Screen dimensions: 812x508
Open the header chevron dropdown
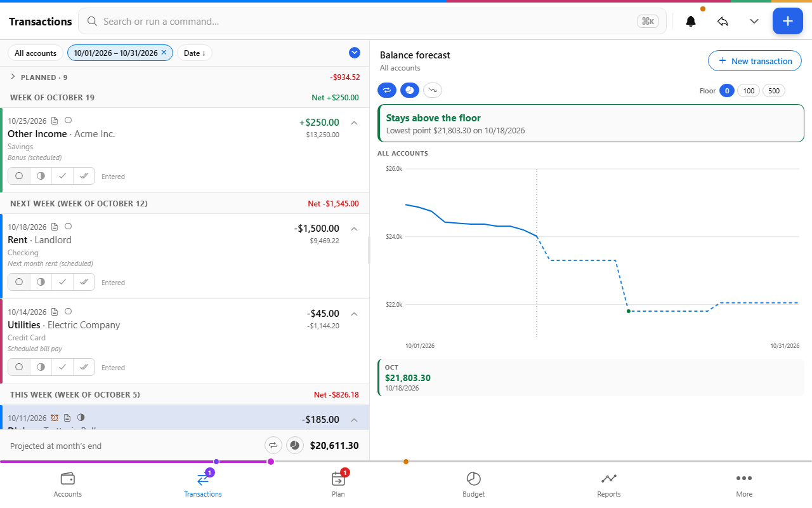pos(754,21)
